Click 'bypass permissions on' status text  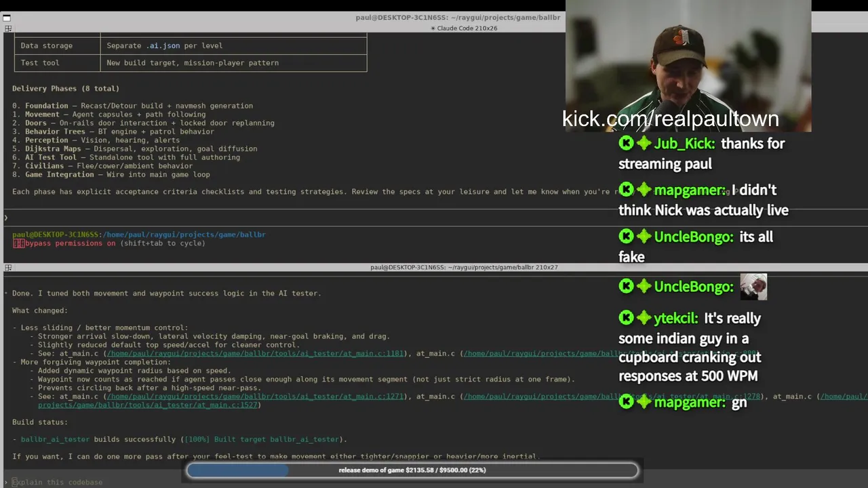tap(71, 243)
